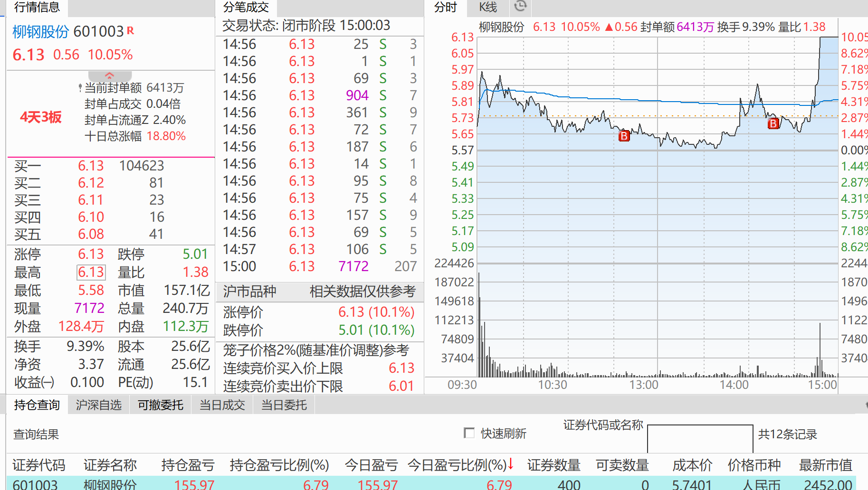Viewport: 868px width, 490px height.
Task: Switch to 持仓查询 tab
Action: coord(37,405)
